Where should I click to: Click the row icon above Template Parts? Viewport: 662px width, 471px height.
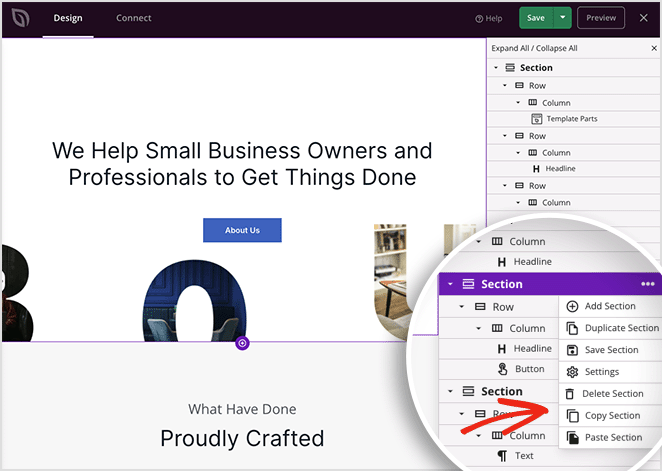519,85
